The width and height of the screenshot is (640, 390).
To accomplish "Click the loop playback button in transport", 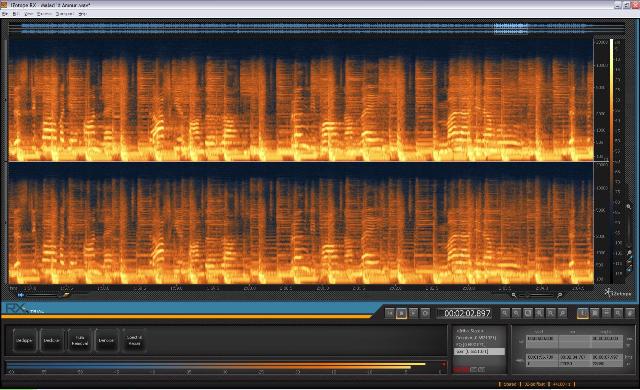I will coord(425,313).
